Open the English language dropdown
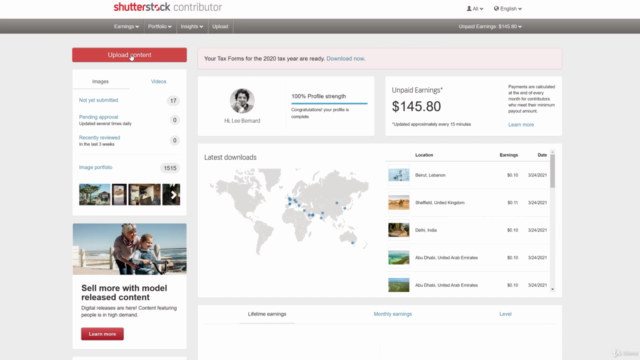The height and width of the screenshot is (360, 640). pos(508,9)
